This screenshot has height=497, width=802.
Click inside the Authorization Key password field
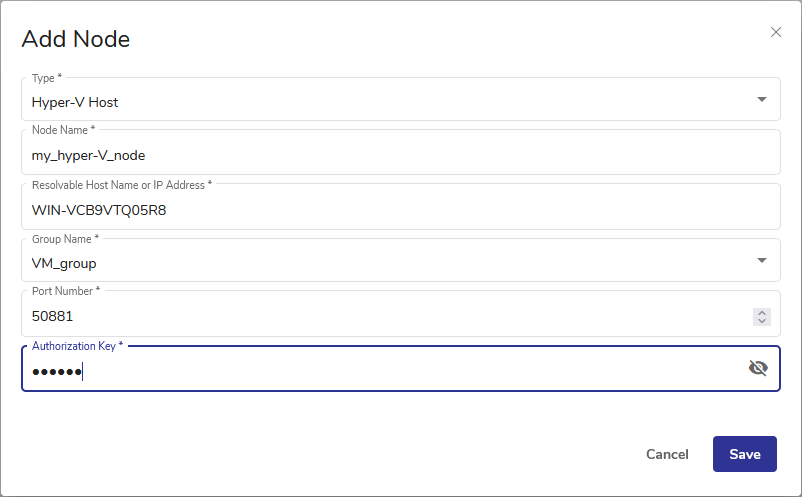(380, 371)
